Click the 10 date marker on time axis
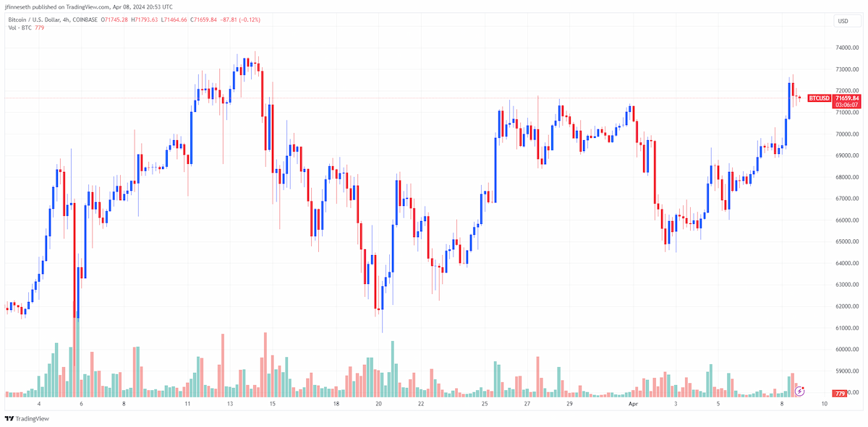 [825, 405]
